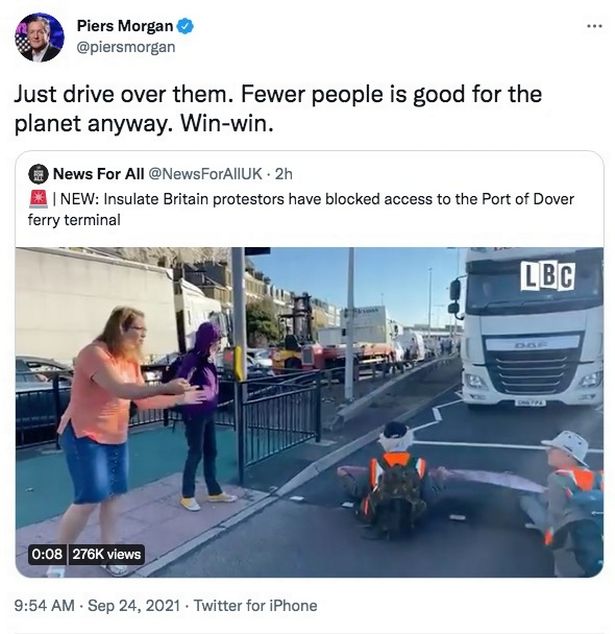Click the blue verified badge

tap(186, 26)
